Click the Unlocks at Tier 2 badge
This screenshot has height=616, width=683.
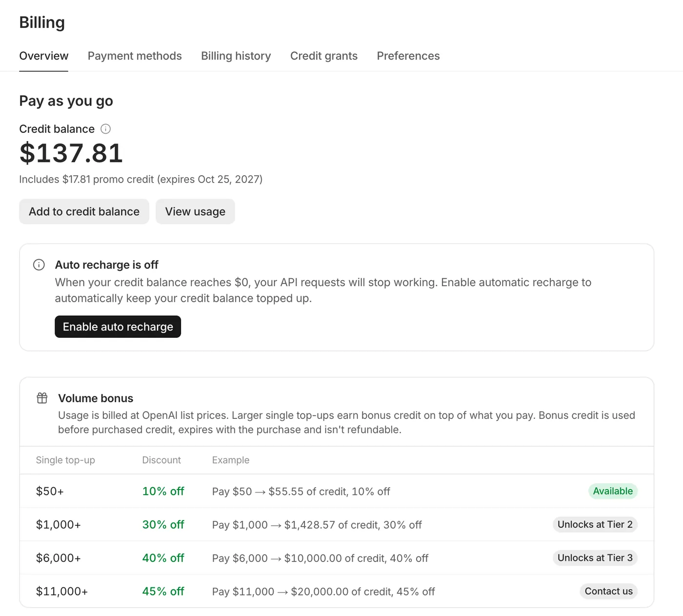595,524
